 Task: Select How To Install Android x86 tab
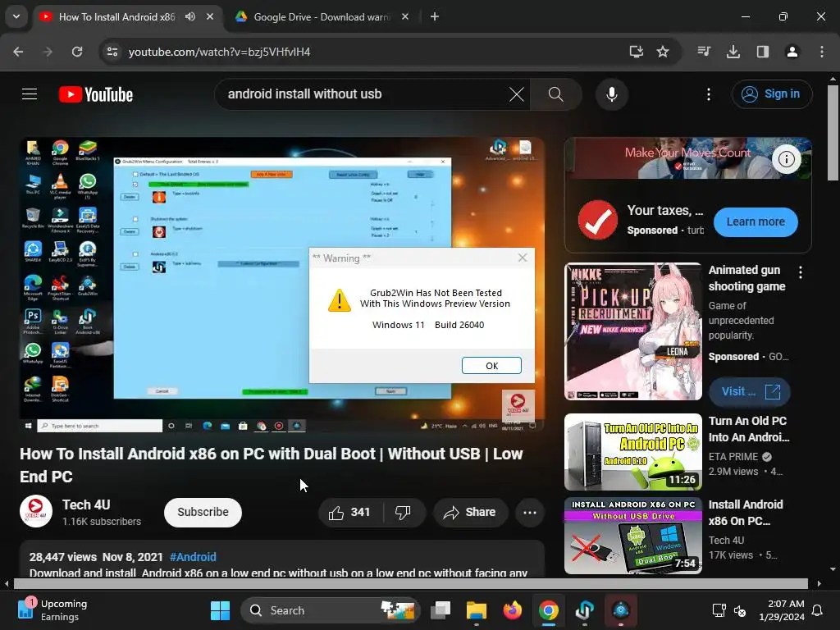(x=116, y=16)
